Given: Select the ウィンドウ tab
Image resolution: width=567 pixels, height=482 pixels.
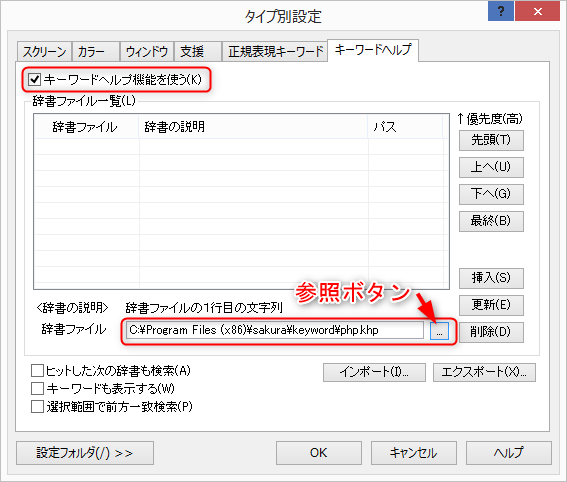Looking at the screenshot, I should (x=147, y=52).
